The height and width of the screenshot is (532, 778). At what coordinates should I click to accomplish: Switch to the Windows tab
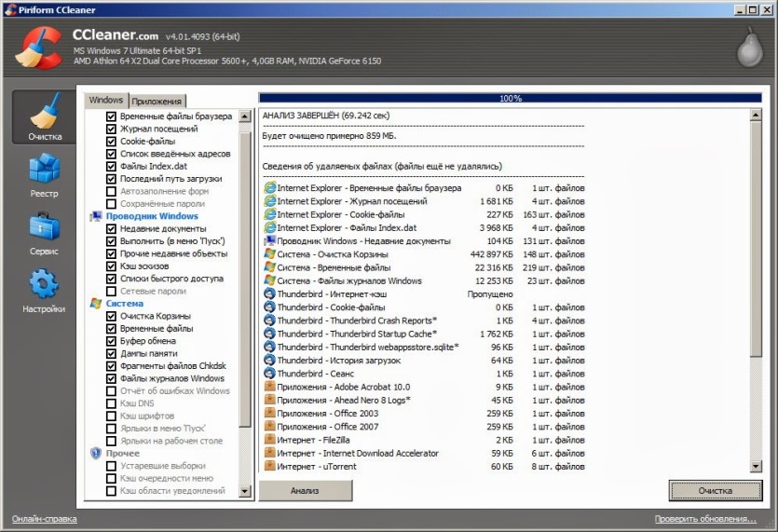click(x=105, y=101)
